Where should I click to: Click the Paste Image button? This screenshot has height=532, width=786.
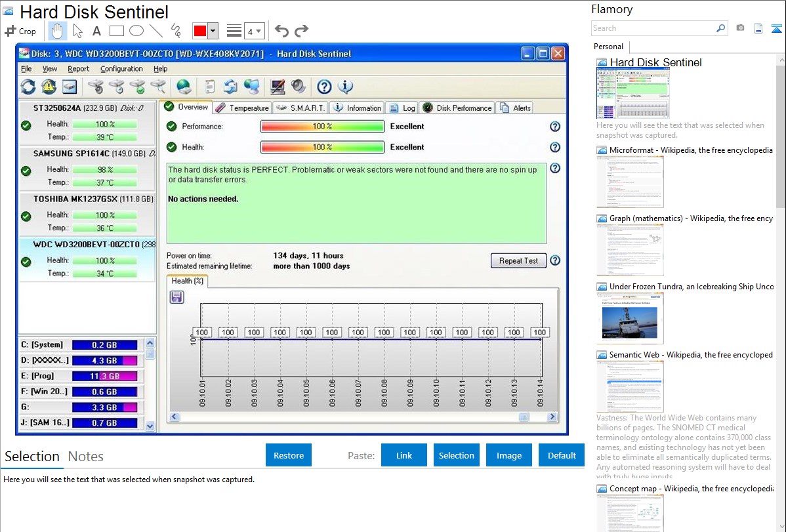pyautogui.click(x=508, y=455)
